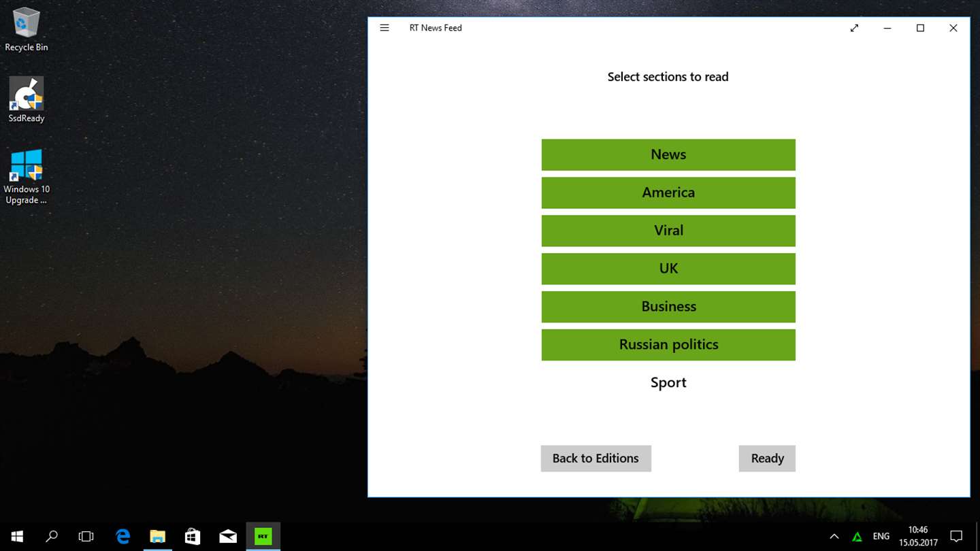The height and width of the screenshot is (551, 980).
Task: Click the Show desktop strip
Action: coord(977,536)
